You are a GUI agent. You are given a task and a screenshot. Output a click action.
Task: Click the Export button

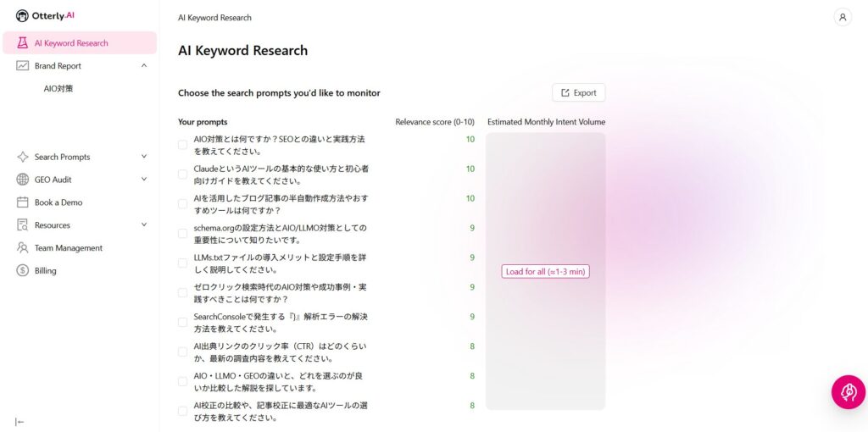(578, 93)
